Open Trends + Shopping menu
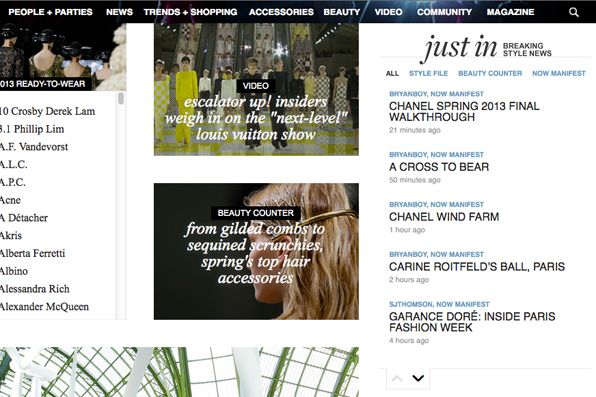Image resolution: width=596 pixels, height=397 pixels. pyautogui.click(x=190, y=12)
